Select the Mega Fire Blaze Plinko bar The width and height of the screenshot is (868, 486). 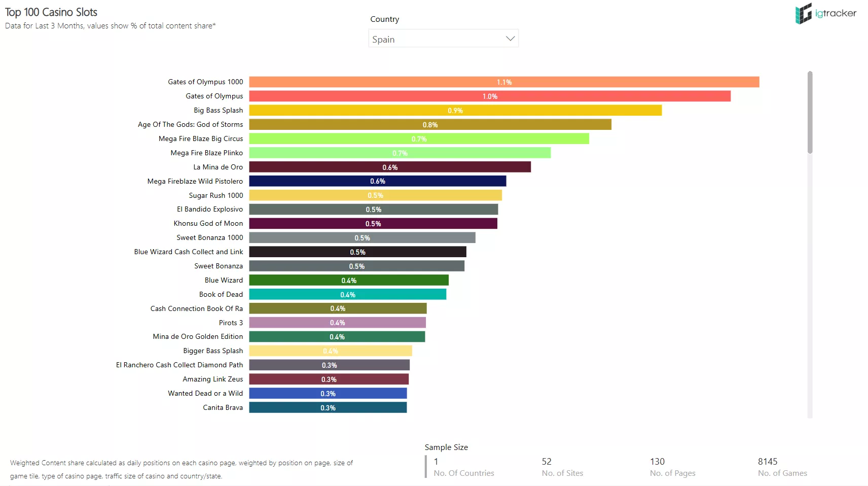(400, 153)
